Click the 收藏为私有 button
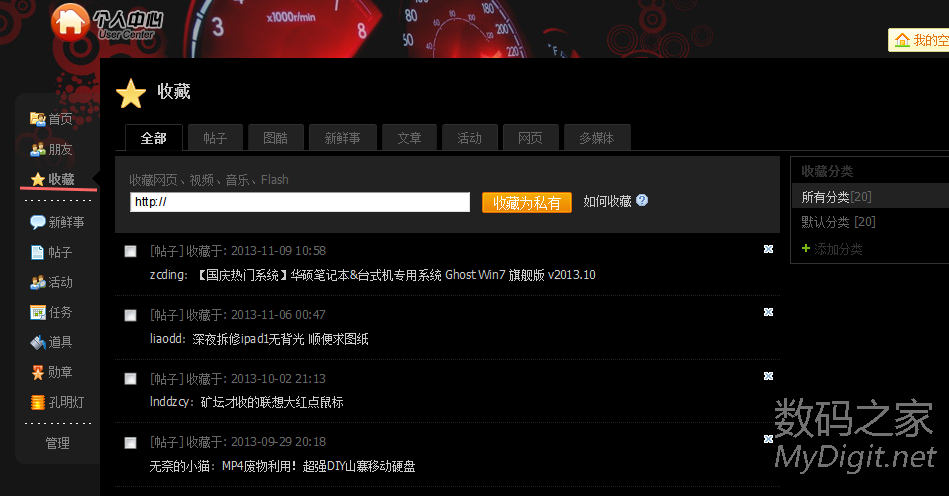Viewport: 949px width, 496px height. click(x=527, y=203)
